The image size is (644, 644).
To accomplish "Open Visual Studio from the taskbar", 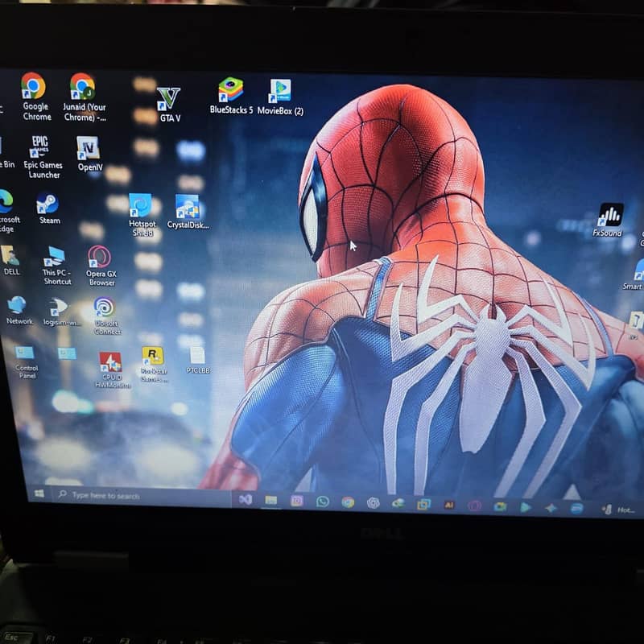I will (x=246, y=499).
